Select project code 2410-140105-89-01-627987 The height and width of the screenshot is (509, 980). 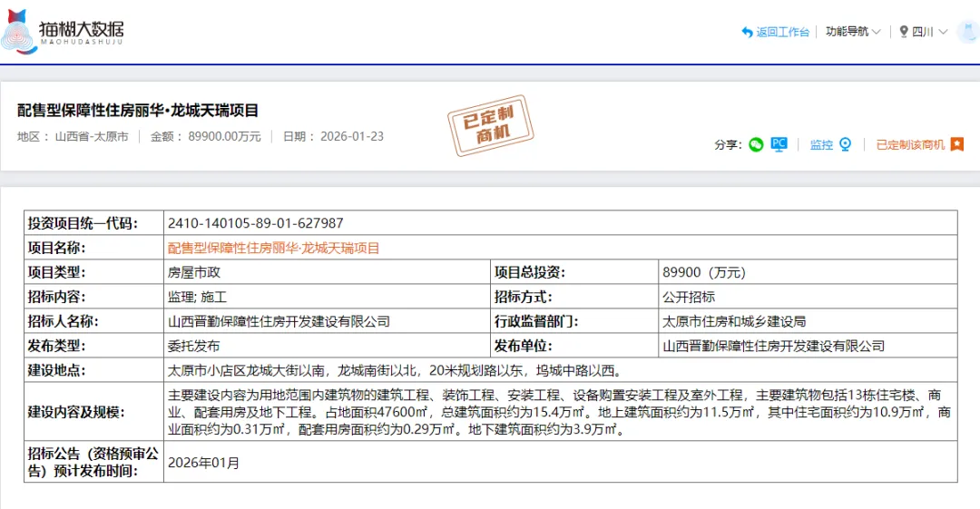tap(256, 223)
